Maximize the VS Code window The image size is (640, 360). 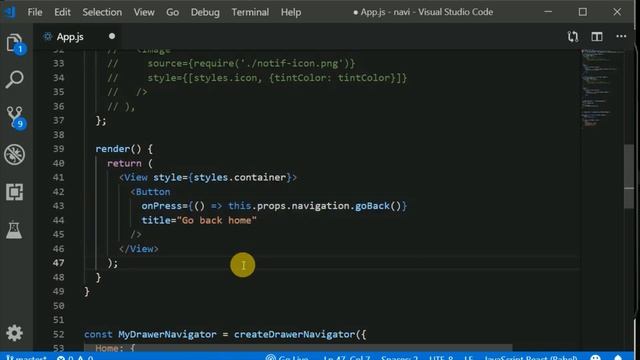tap(583, 12)
